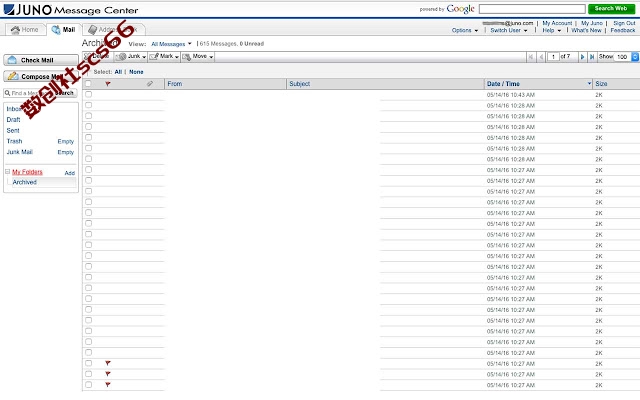Click the page number input box
The width and height of the screenshot is (640, 400).
(x=553, y=57)
